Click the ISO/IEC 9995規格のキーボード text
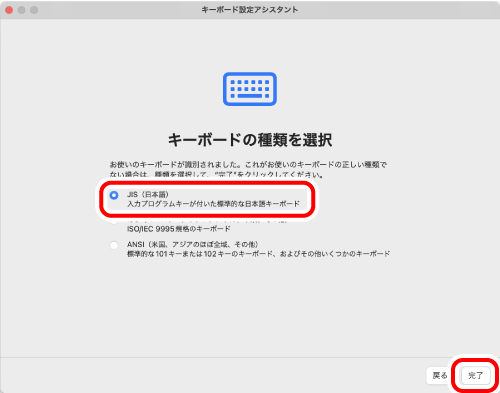 pyautogui.click(x=179, y=229)
